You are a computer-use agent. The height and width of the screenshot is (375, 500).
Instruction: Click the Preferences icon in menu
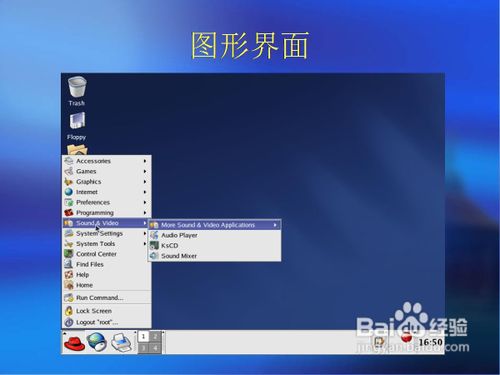[x=69, y=202]
